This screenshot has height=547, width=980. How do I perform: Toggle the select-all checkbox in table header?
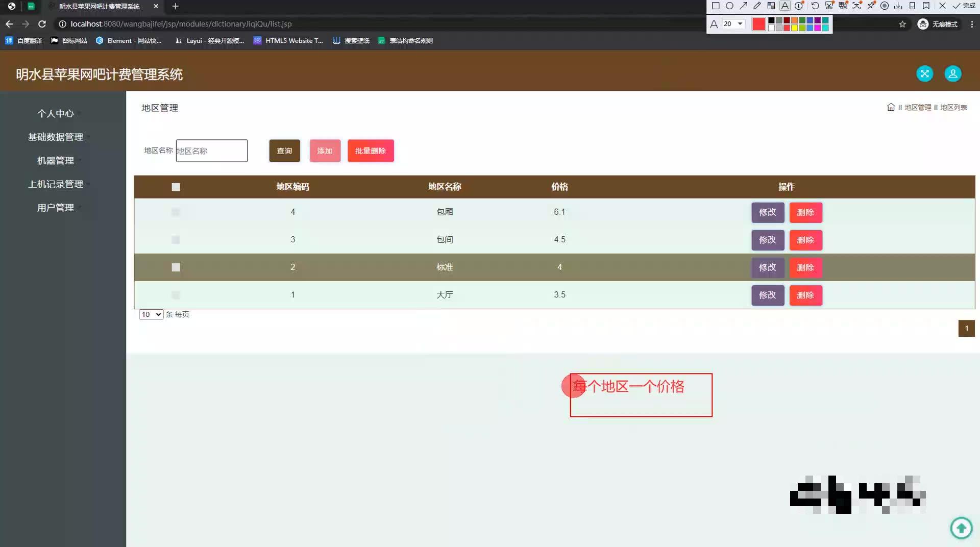point(176,187)
